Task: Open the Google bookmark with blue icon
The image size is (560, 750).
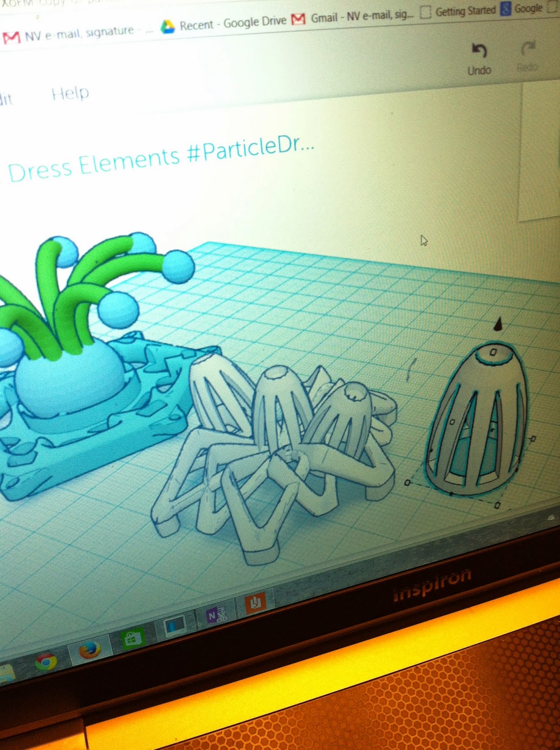Action: click(x=521, y=8)
